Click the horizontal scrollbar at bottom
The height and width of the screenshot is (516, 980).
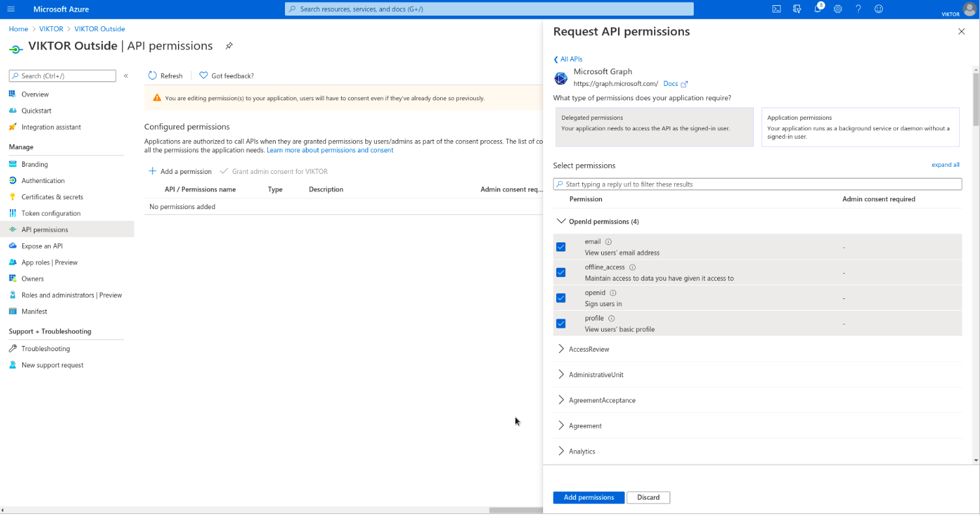click(515, 510)
